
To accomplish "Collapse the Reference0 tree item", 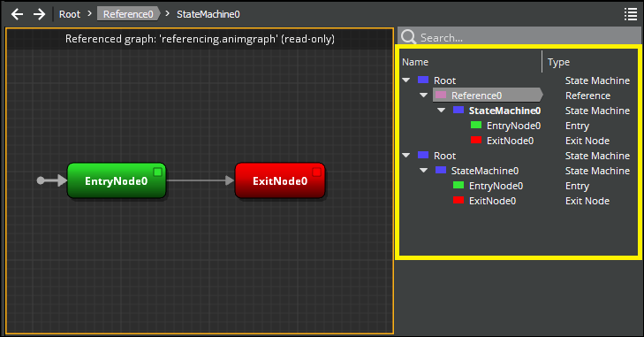I will 423,95.
